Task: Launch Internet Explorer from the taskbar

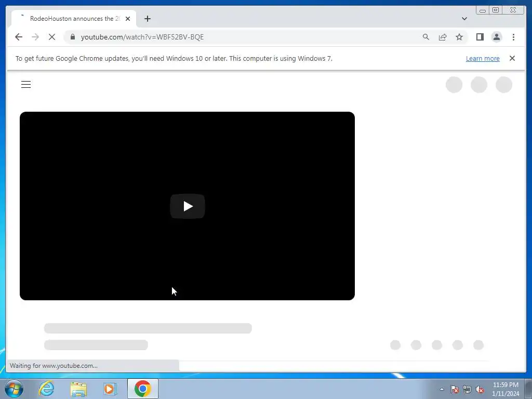Action: click(x=46, y=389)
